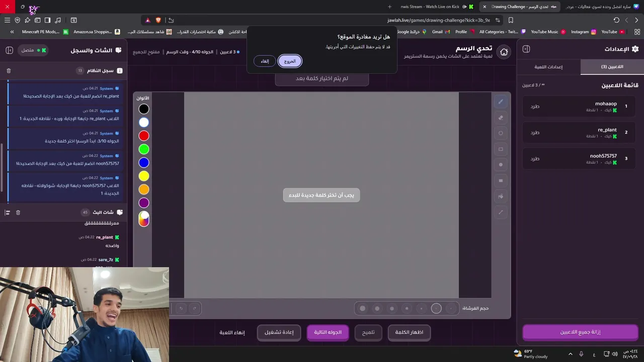This screenshot has height=362, width=644.
Task: Pick the blue color swatch
Action: coord(144,162)
